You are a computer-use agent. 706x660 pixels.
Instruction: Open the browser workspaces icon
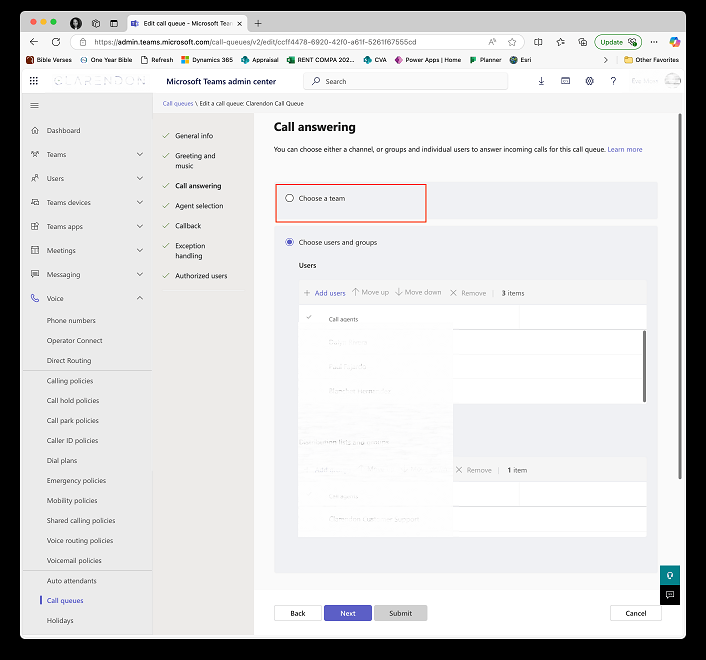click(95, 23)
